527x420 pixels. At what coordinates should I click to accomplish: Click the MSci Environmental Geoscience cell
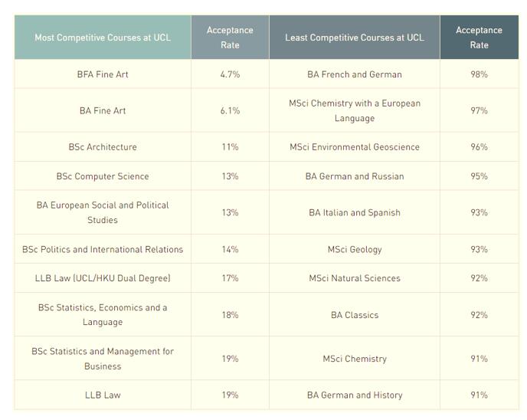[354, 147]
